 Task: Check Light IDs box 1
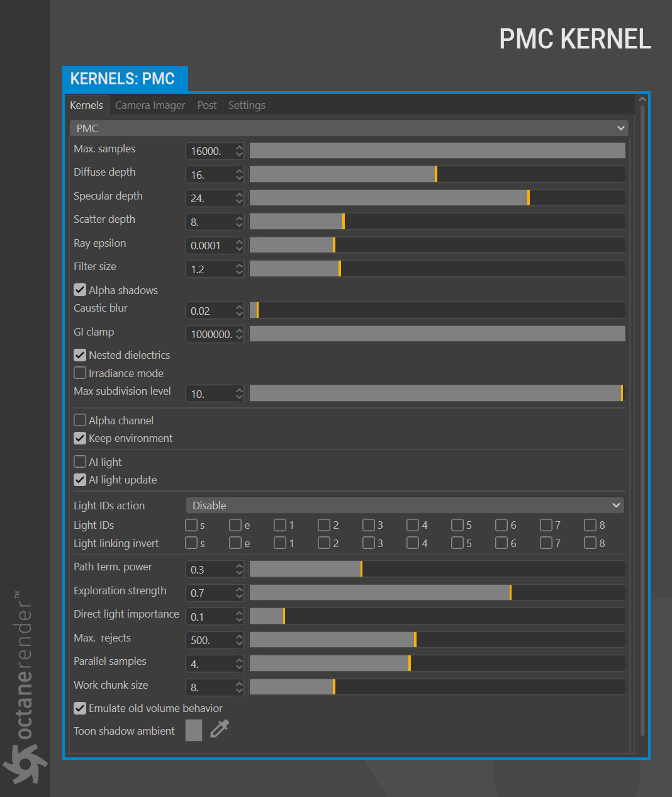coord(280,525)
